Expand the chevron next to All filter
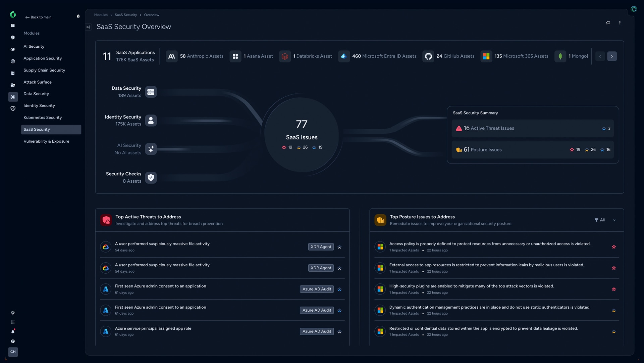Viewport: 644px width, 363px height. 614,220
